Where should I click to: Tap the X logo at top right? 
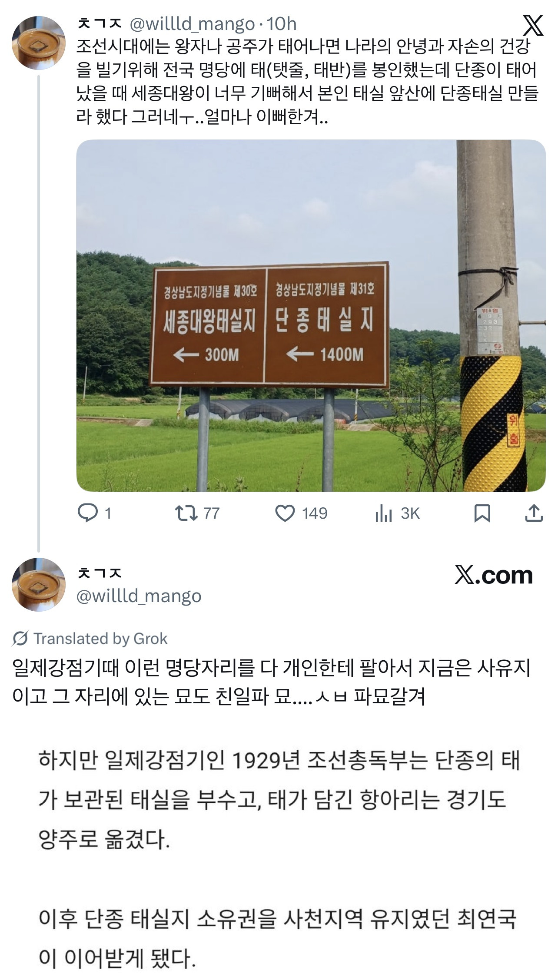pos(533,25)
